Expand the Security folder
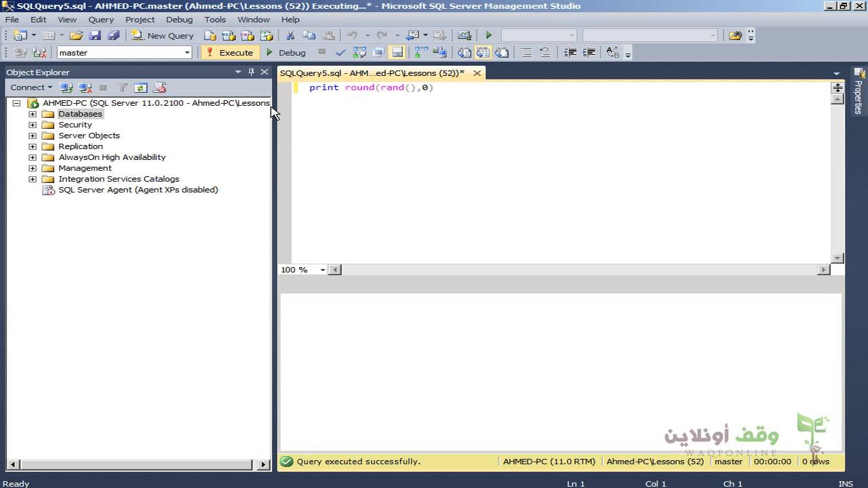Image resolution: width=868 pixels, height=488 pixels. tap(32, 125)
